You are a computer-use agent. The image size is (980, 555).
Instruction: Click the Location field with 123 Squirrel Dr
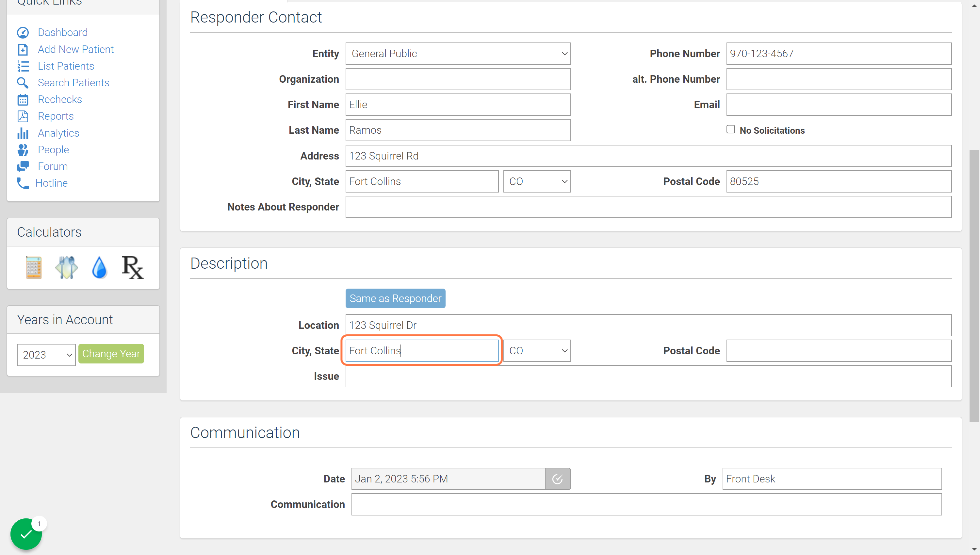pyautogui.click(x=648, y=325)
